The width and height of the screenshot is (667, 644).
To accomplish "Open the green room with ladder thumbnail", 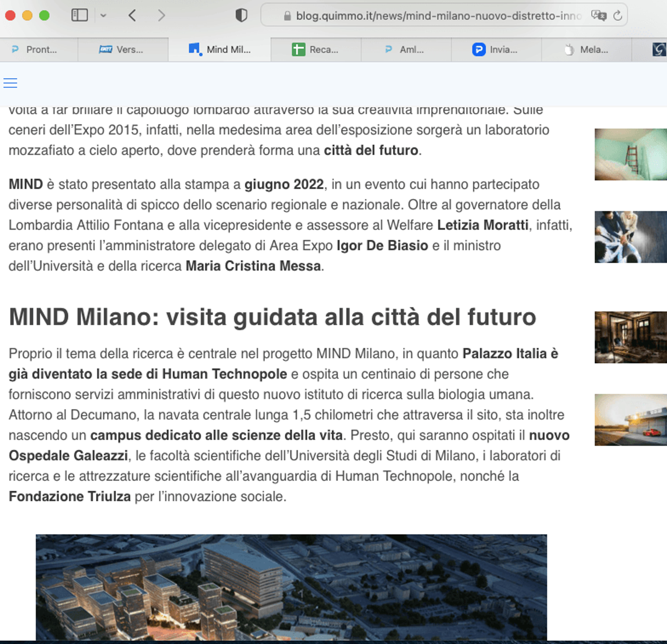I will click(x=631, y=154).
